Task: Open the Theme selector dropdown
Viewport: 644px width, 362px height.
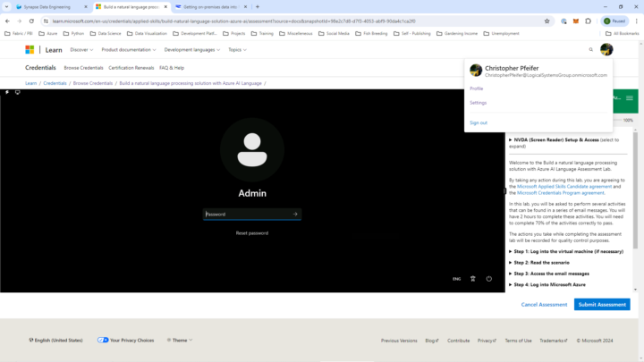Action: [180, 341]
